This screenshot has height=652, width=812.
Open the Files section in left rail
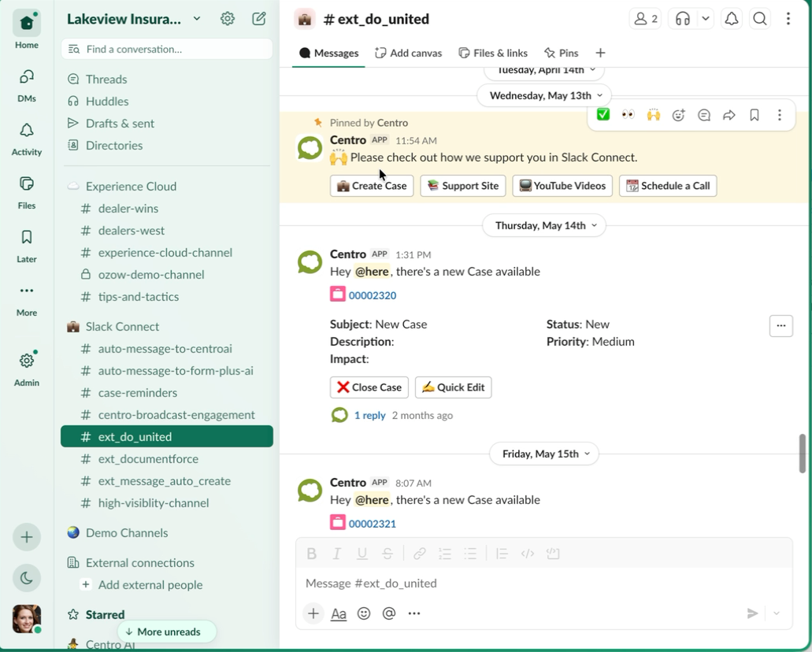click(27, 192)
